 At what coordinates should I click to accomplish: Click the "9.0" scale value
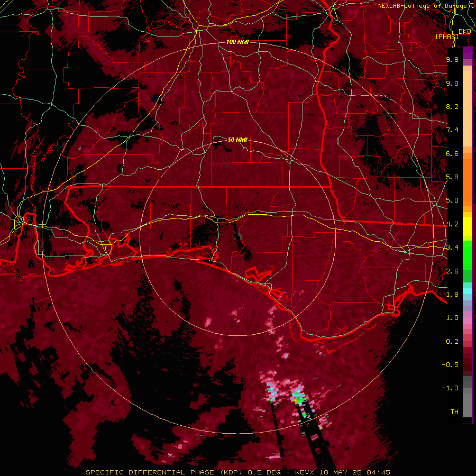[452, 83]
